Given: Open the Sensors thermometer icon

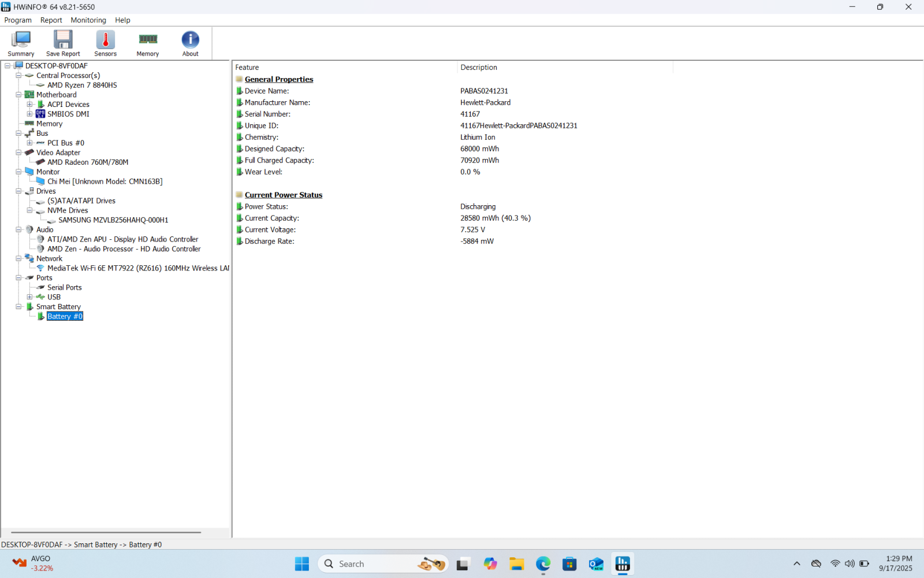Looking at the screenshot, I should 105,43.
